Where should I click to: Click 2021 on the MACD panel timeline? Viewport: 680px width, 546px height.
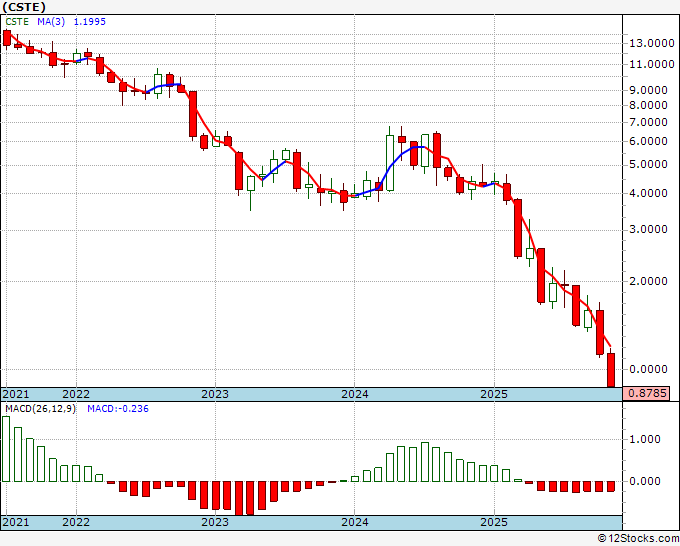pyautogui.click(x=16, y=522)
